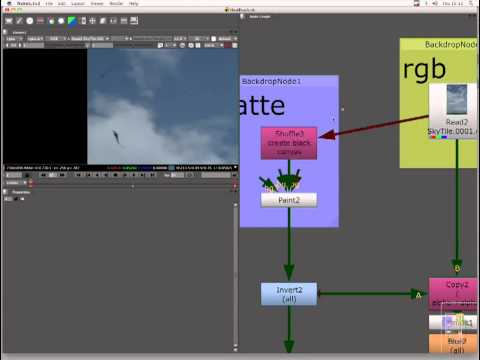Switch to the Properties tab
The width and height of the screenshot is (480, 360).
pos(21,192)
